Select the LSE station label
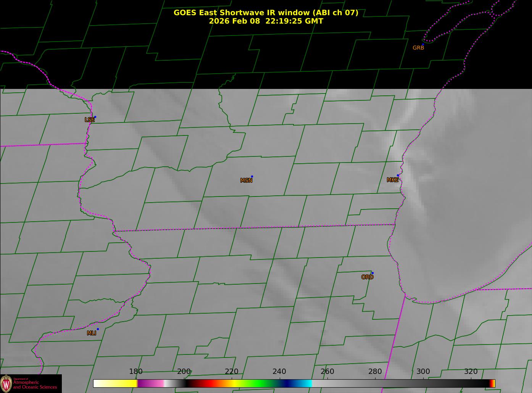The width and height of the screenshot is (532, 393). 89,120
